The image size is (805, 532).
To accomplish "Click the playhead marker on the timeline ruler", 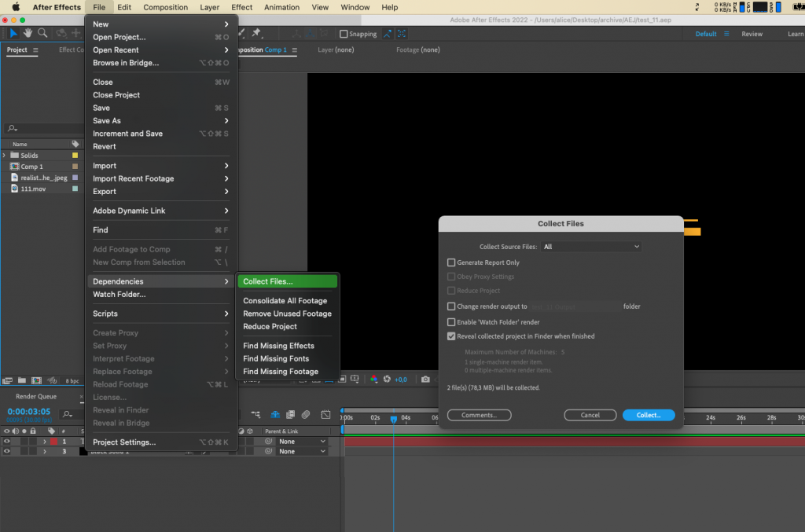I will click(394, 418).
